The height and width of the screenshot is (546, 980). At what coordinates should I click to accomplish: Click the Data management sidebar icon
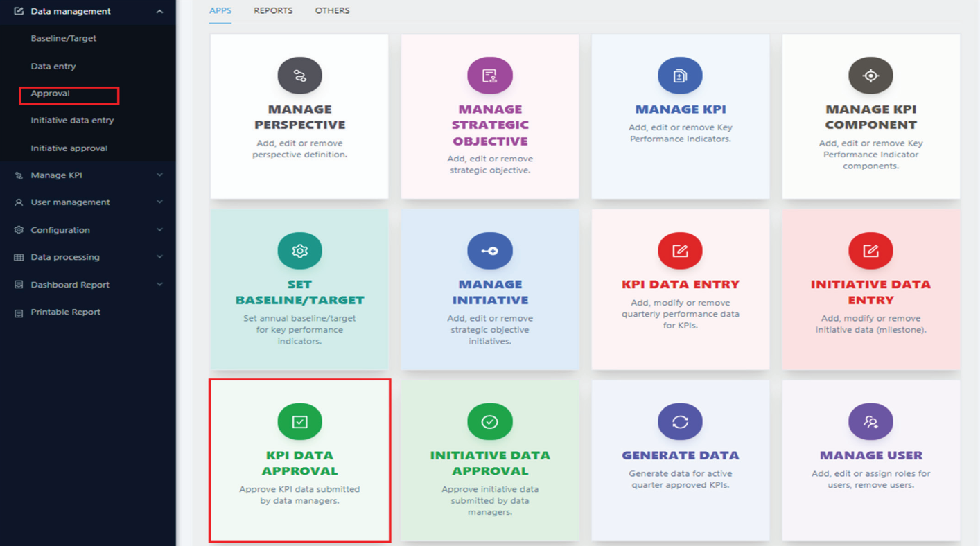[19, 11]
